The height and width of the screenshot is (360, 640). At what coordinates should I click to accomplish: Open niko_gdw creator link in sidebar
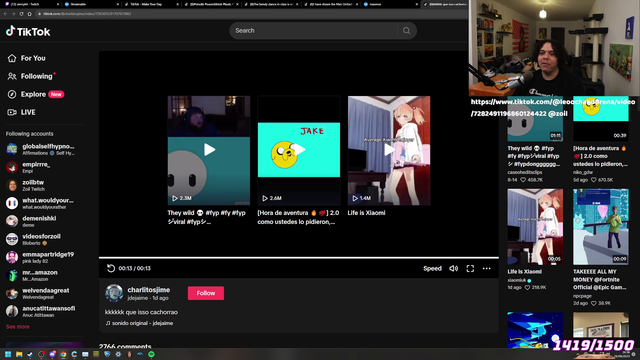(x=583, y=172)
